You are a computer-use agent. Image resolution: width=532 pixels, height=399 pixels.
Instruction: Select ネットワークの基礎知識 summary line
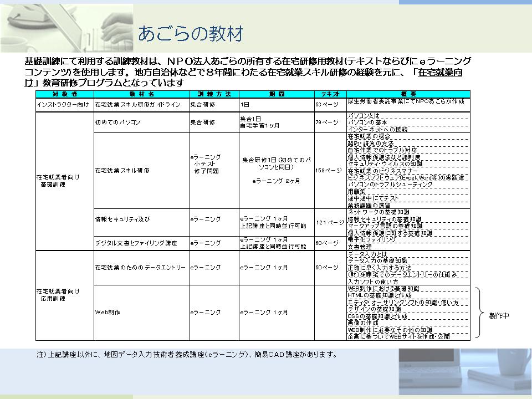[x=378, y=212]
